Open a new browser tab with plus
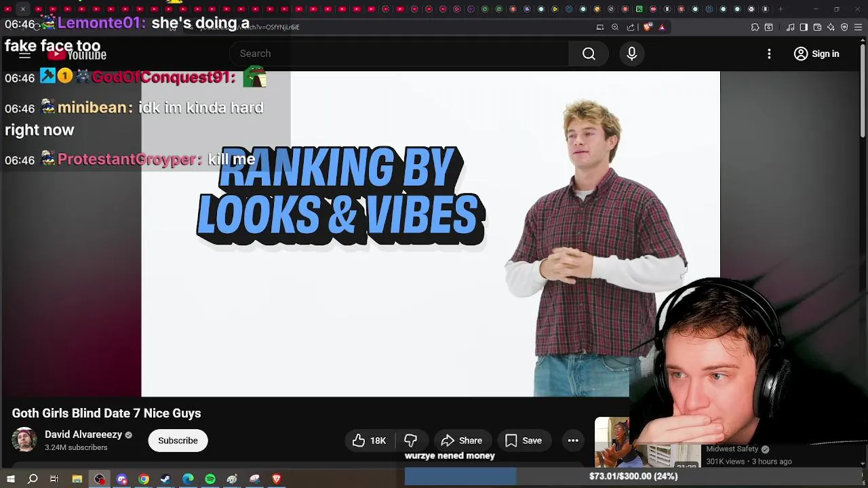This screenshot has width=868, height=488. 781,9
